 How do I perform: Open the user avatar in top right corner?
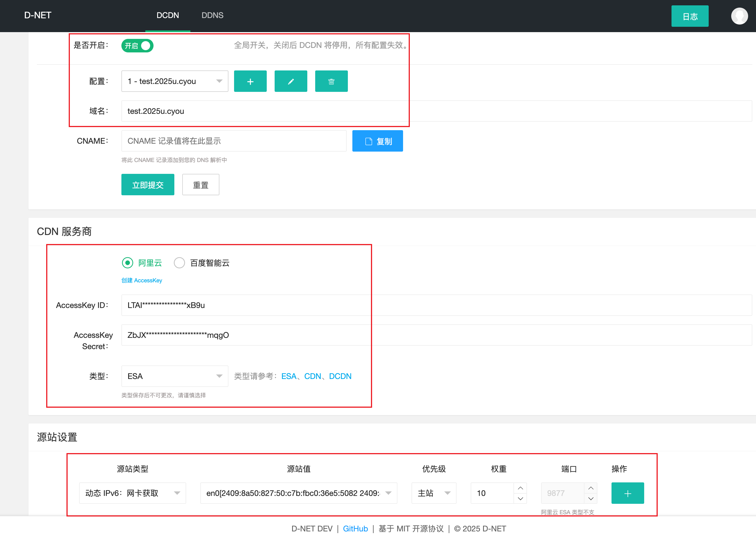point(739,16)
